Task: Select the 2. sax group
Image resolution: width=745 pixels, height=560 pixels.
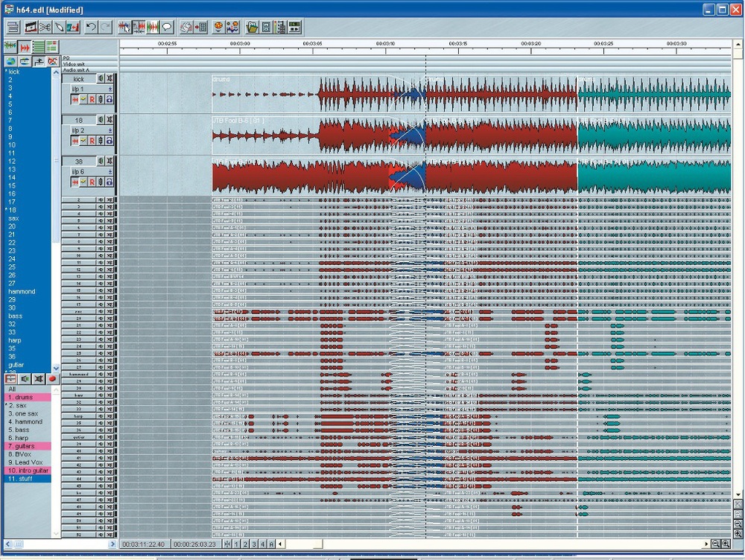Action: tap(28, 405)
